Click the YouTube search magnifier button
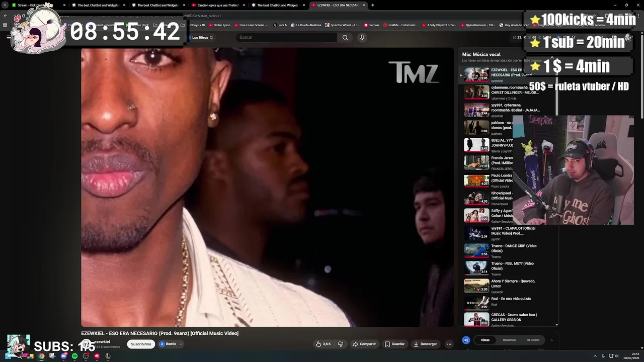Viewport: 644px width, 362px height. pyautogui.click(x=345, y=37)
